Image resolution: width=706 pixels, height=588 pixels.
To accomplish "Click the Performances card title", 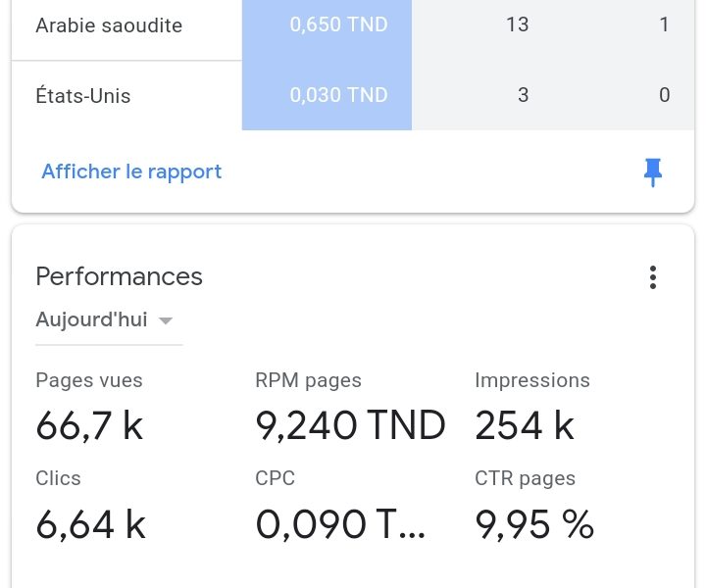I will coord(119,276).
